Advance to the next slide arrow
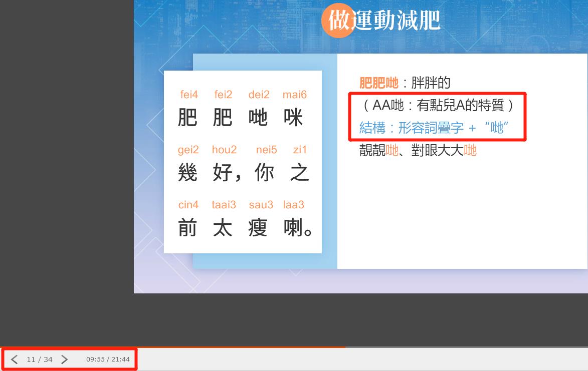588x371 pixels. tap(64, 359)
